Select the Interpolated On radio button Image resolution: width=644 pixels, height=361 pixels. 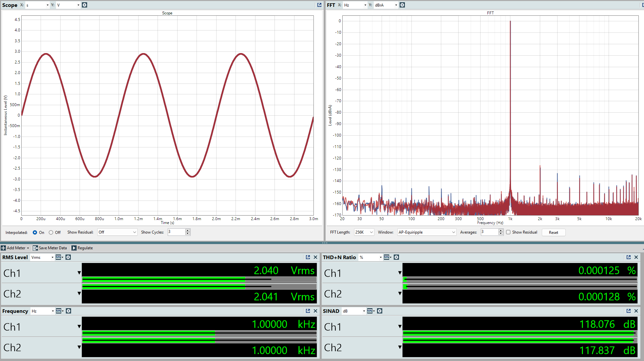[35, 232]
